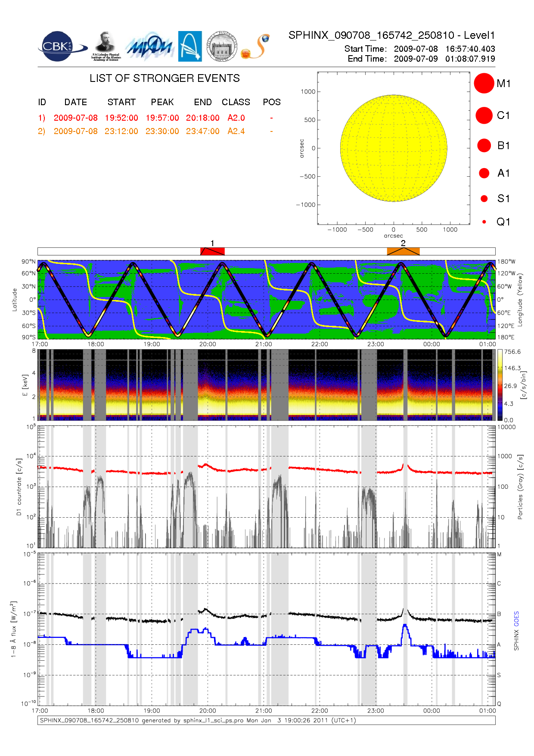
Task: Click the small Q1 legend dot
Action: point(484,222)
